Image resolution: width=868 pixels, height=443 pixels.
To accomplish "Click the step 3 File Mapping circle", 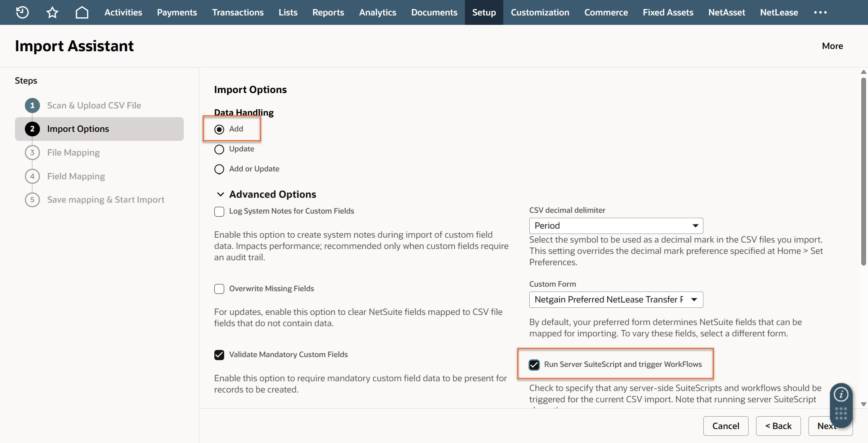I will coord(32,153).
